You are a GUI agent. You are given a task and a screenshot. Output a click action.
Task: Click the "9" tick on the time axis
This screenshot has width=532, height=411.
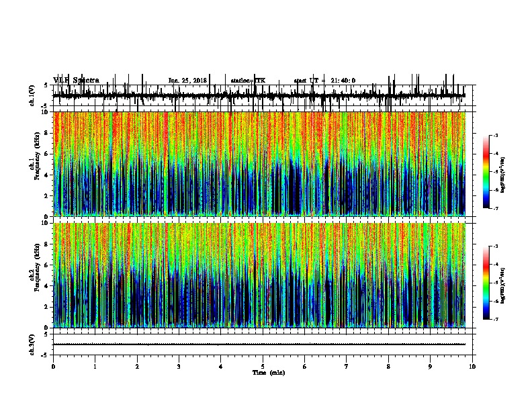tap(430, 367)
